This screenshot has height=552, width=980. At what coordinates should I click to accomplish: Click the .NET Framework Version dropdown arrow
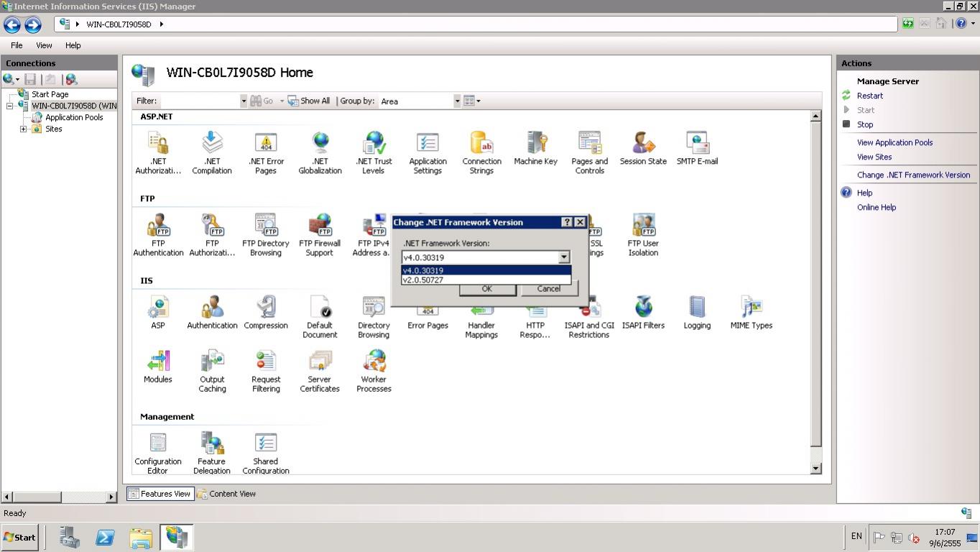[564, 257]
